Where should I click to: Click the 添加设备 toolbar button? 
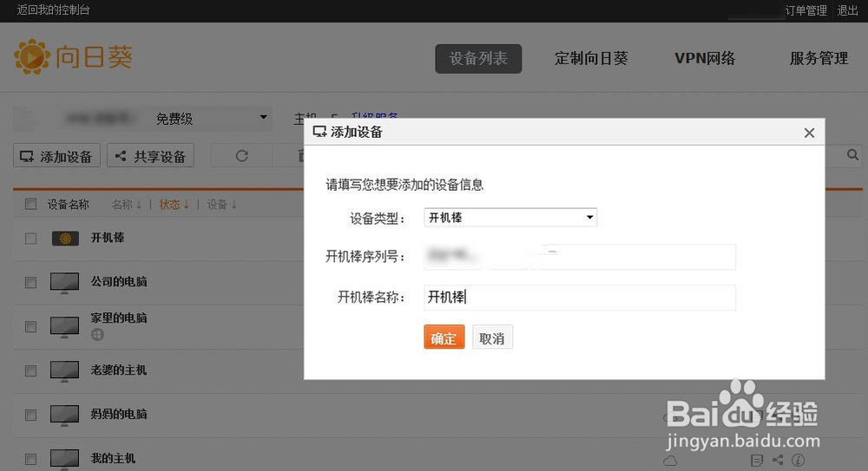pos(56,155)
